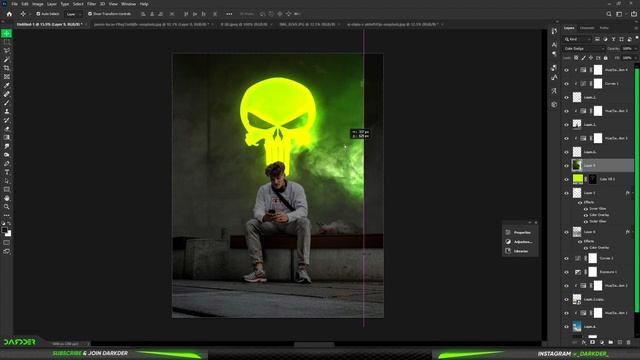Switch to the Paths tab

coord(604,28)
